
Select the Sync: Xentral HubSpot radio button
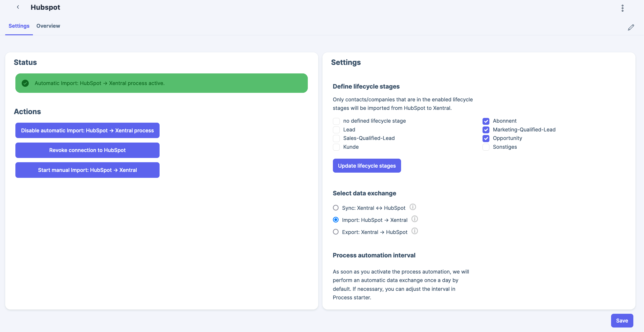335,207
